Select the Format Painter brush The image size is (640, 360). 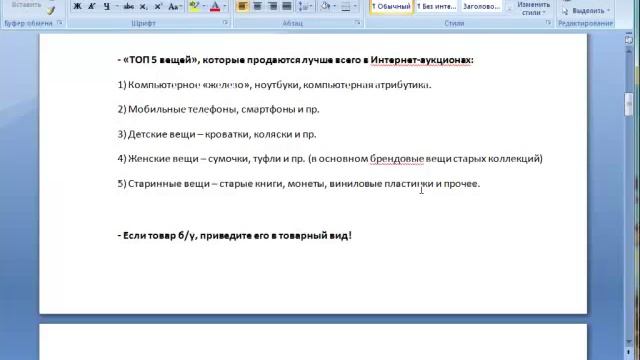[51, 10]
